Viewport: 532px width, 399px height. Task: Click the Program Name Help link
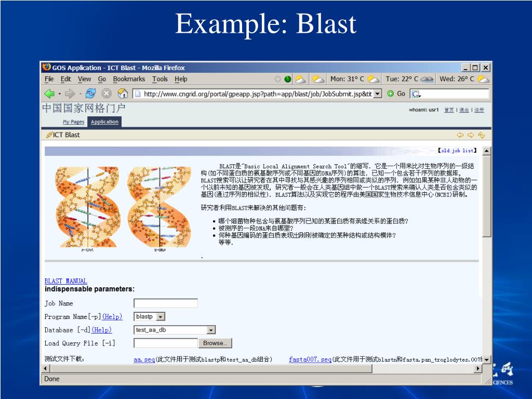pyautogui.click(x=112, y=316)
